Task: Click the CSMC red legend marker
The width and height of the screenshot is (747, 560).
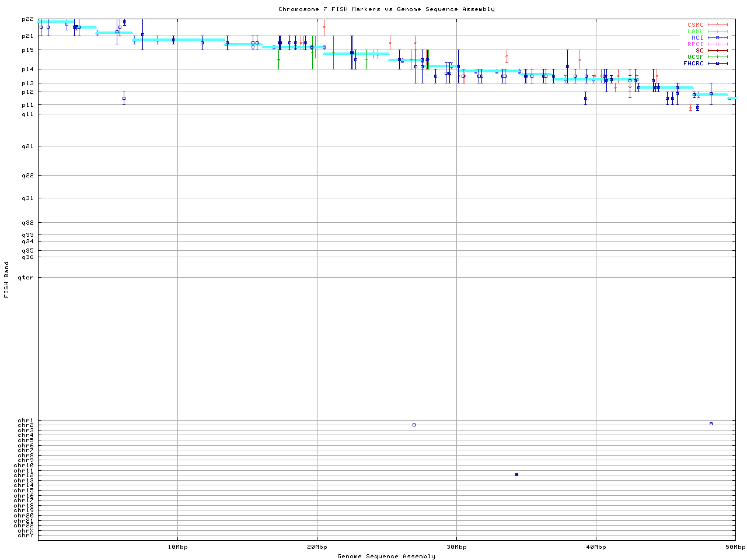Action: coord(717,25)
